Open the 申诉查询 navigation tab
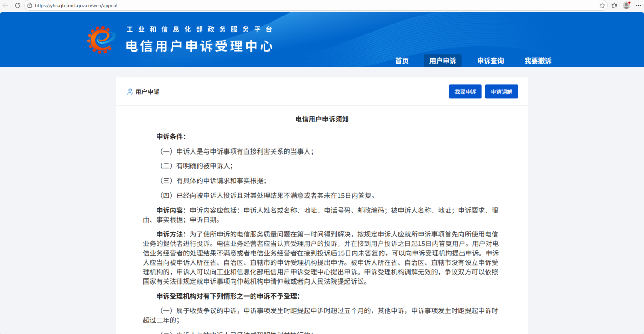This screenshot has width=644, height=334. 490,61
